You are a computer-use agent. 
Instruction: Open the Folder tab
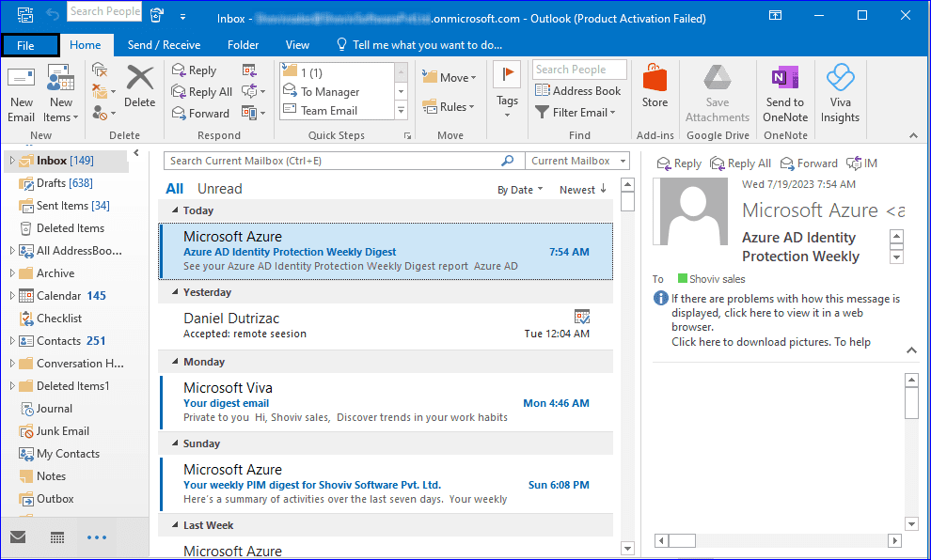[243, 45]
